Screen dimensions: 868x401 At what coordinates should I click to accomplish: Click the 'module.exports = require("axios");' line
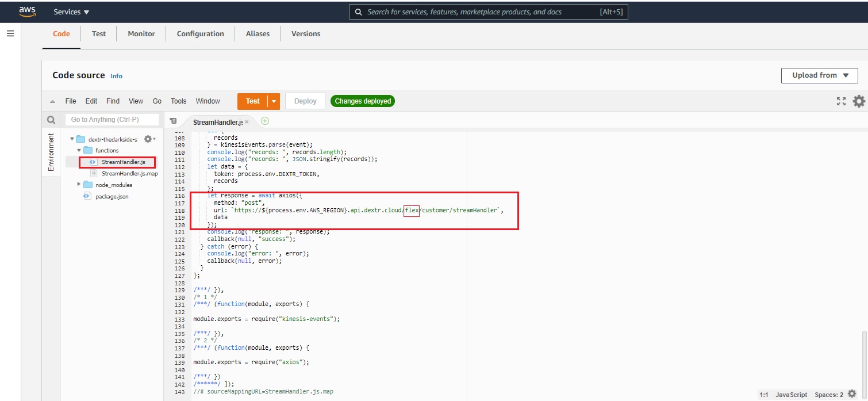click(251, 362)
